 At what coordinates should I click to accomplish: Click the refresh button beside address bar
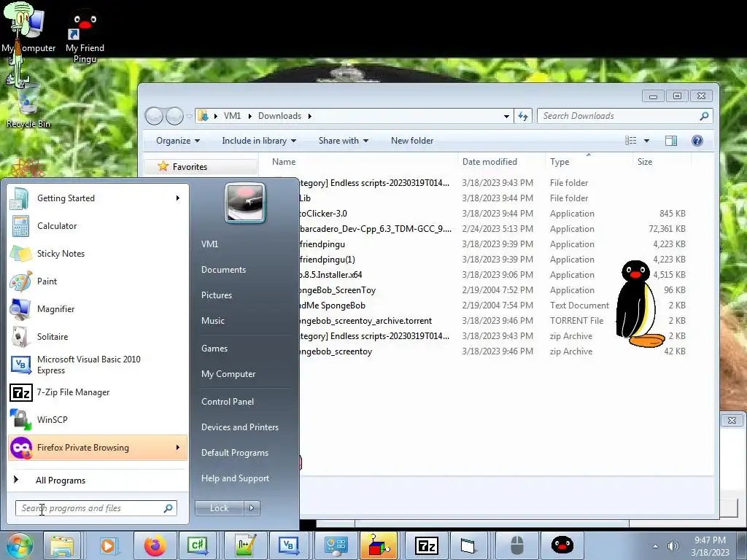pos(523,116)
